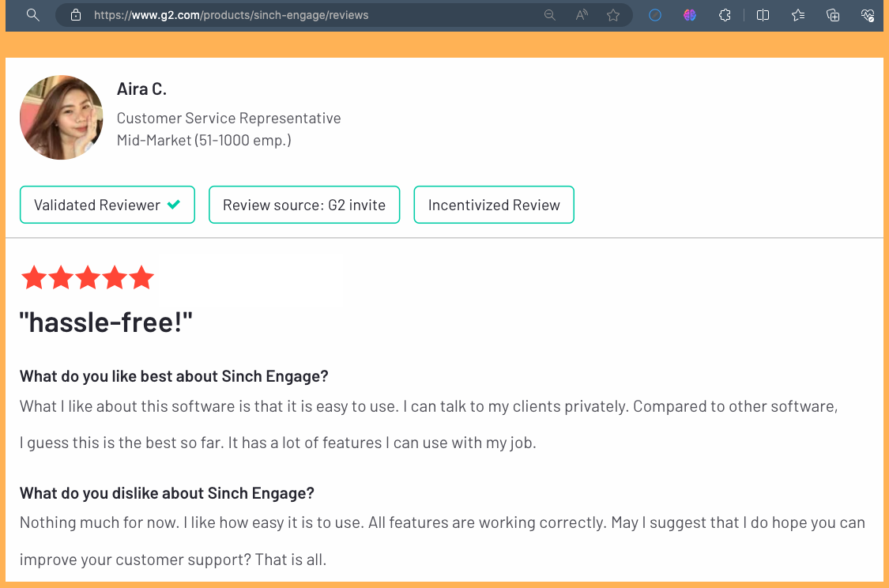Toggle the split screen icon
889x588 pixels.
click(x=763, y=15)
